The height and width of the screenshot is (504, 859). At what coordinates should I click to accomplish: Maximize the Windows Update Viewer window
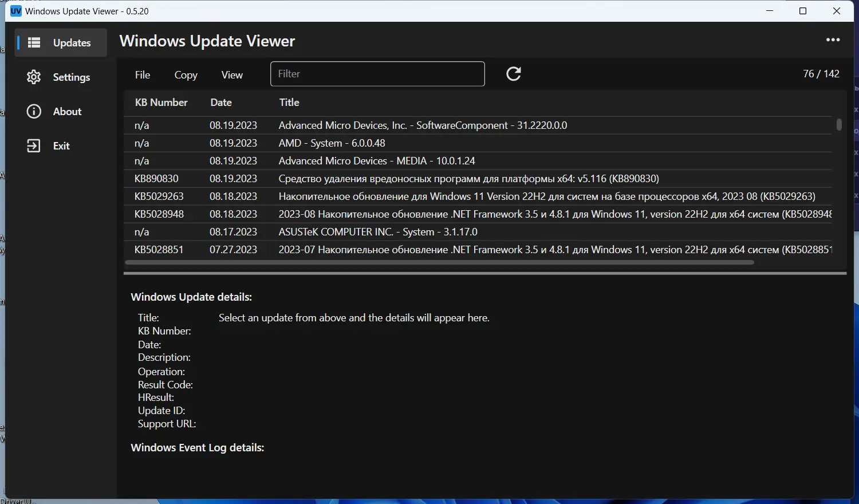coord(803,11)
